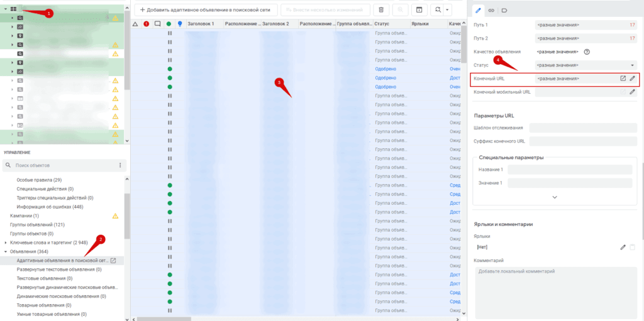Click comment bubble column header icon
This screenshot has height=321, width=644.
157,24
